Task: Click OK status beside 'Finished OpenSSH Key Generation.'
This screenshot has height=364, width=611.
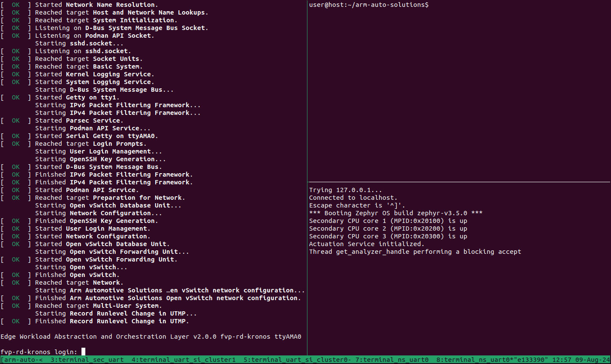Action: coord(16,221)
